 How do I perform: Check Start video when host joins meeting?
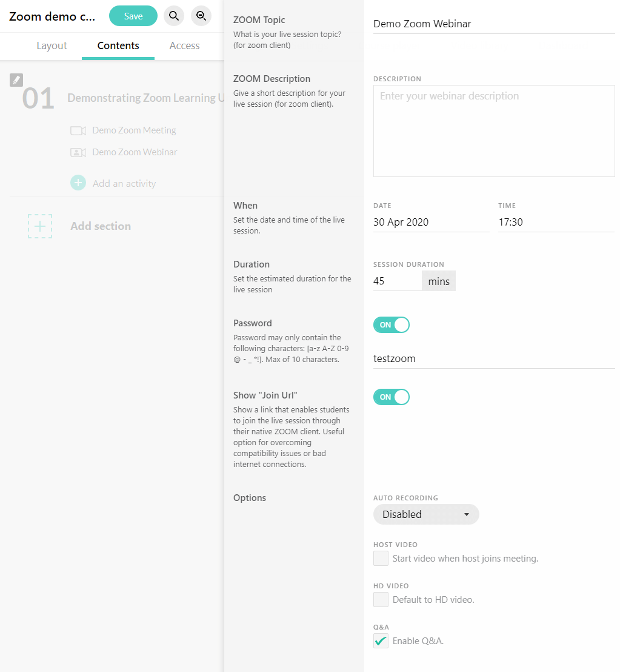coord(381,559)
